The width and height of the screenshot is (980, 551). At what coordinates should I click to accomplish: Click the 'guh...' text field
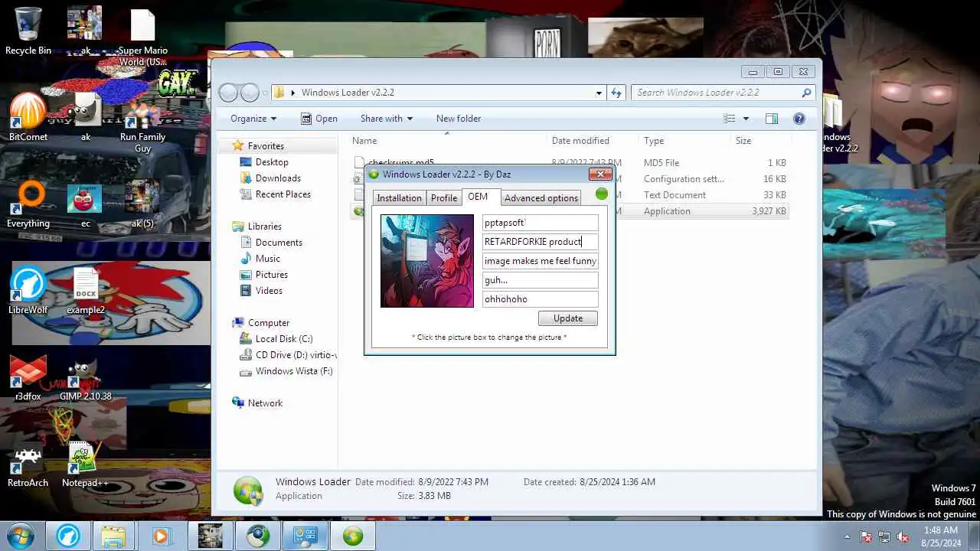pyautogui.click(x=541, y=280)
